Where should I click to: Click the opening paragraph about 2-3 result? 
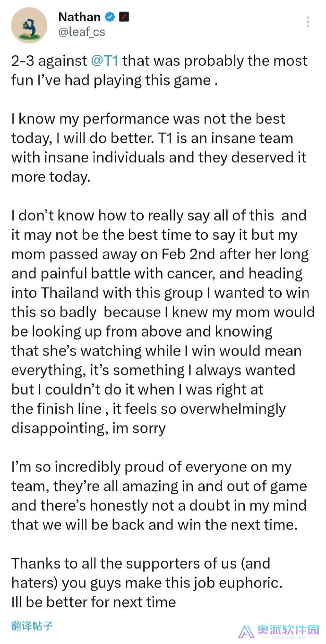159,70
